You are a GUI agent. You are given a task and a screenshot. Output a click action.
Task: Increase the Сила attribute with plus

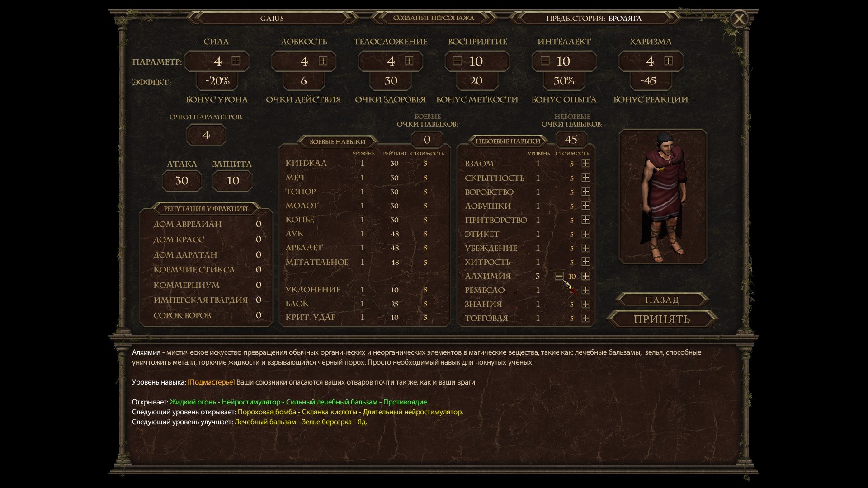pyautogui.click(x=236, y=61)
